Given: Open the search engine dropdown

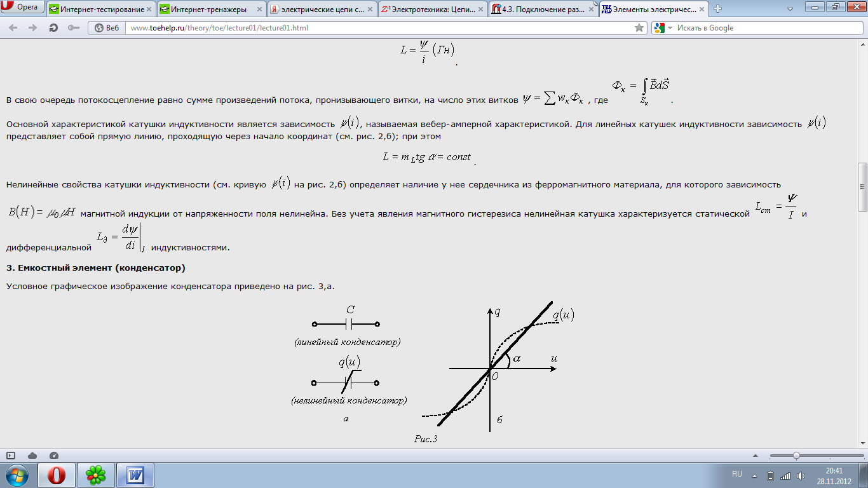Looking at the screenshot, I should (x=663, y=28).
